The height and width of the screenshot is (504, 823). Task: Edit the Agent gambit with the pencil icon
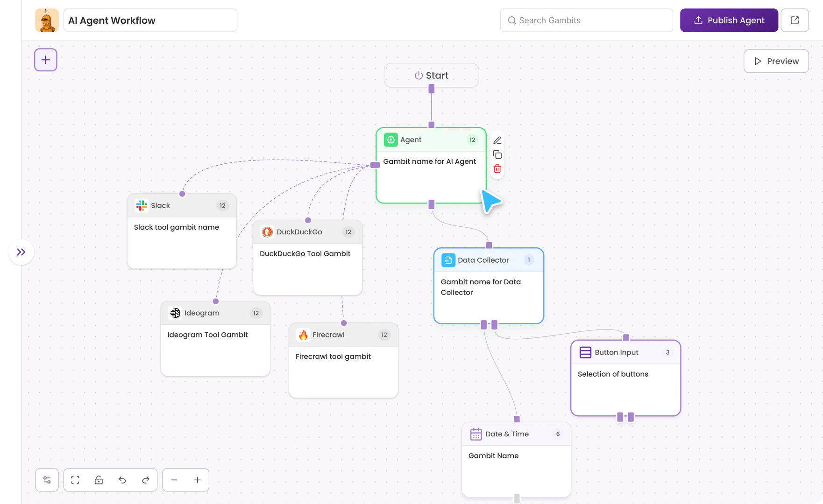[x=497, y=140]
